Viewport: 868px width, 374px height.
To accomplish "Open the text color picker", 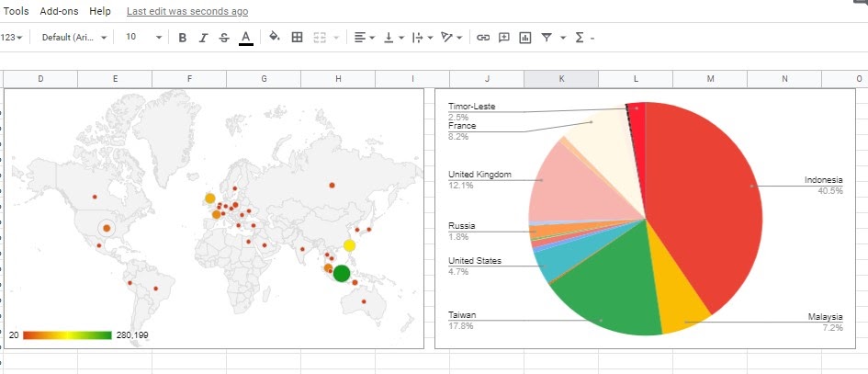I will [246, 38].
